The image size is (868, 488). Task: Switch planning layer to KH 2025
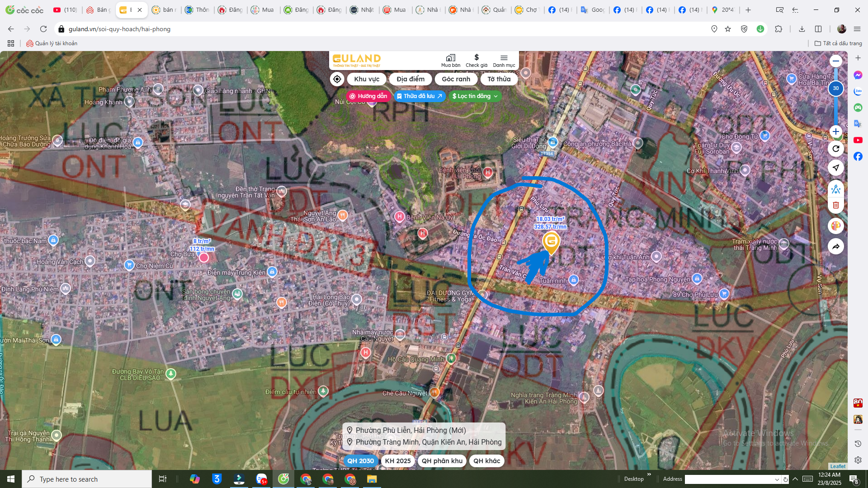[x=397, y=461]
